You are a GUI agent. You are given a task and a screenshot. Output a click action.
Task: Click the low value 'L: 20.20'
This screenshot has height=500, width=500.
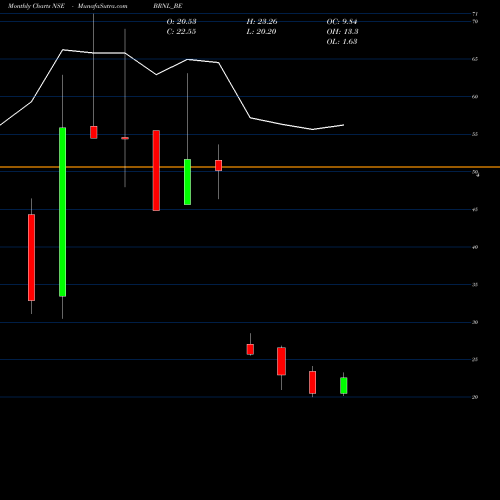click(261, 32)
